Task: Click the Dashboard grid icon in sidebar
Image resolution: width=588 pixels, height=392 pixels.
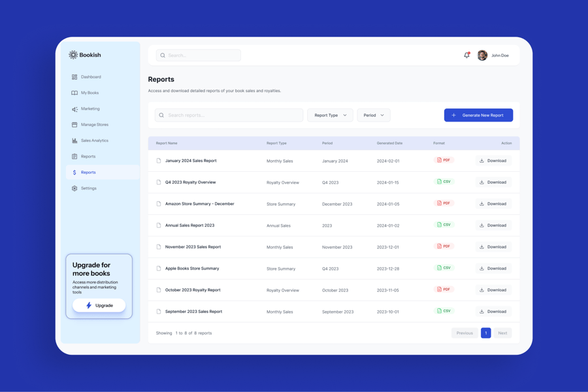Action: pyautogui.click(x=74, y=77)
